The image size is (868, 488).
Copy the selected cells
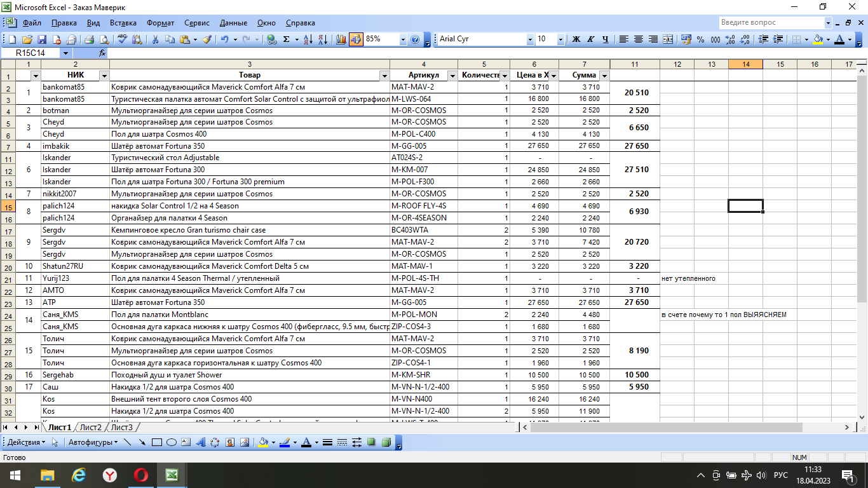click(x=170, y=39)
